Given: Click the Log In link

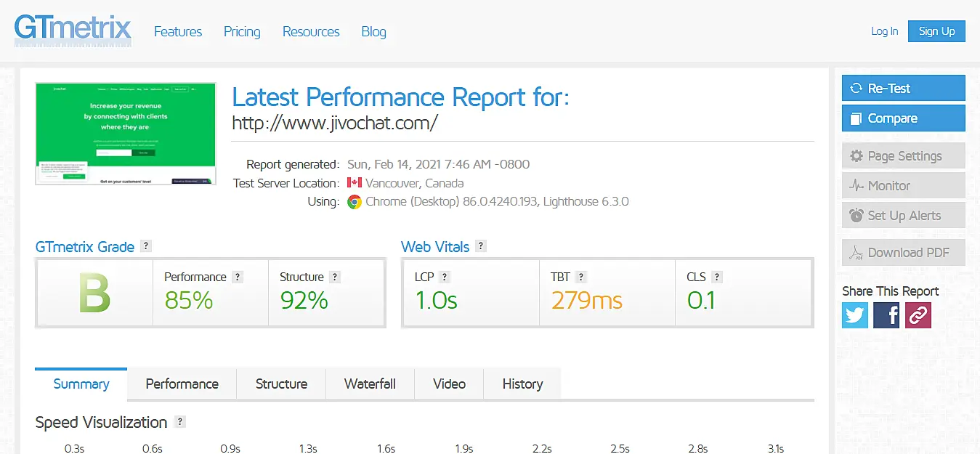Looking at the screenshot, I should (883, 31).
